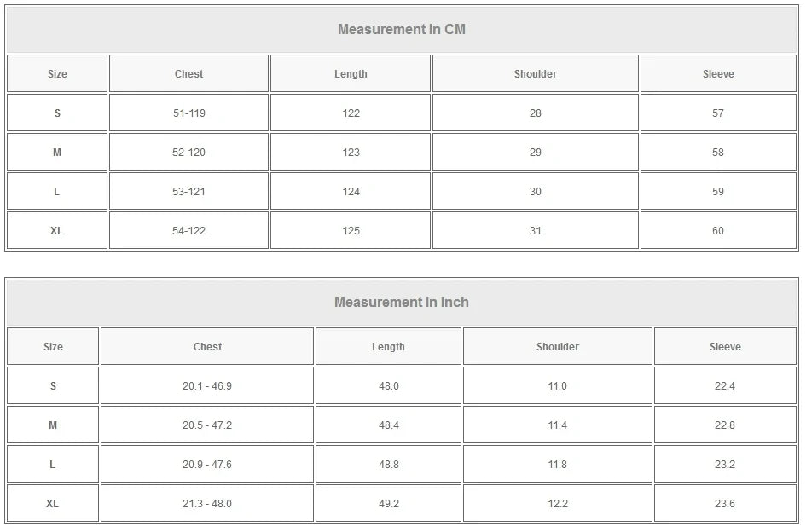
Task: Click shoulder value 31 cell
Action: pos(536,231)
